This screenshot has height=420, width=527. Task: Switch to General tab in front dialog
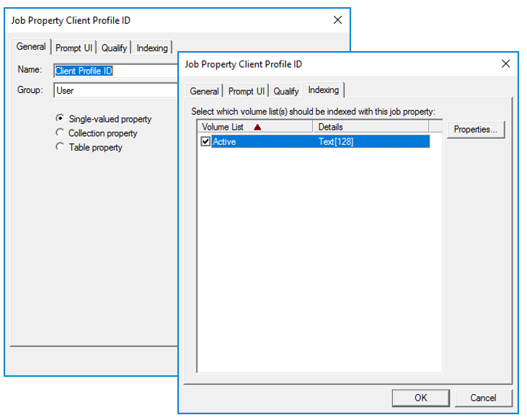[x=204, y=91]
